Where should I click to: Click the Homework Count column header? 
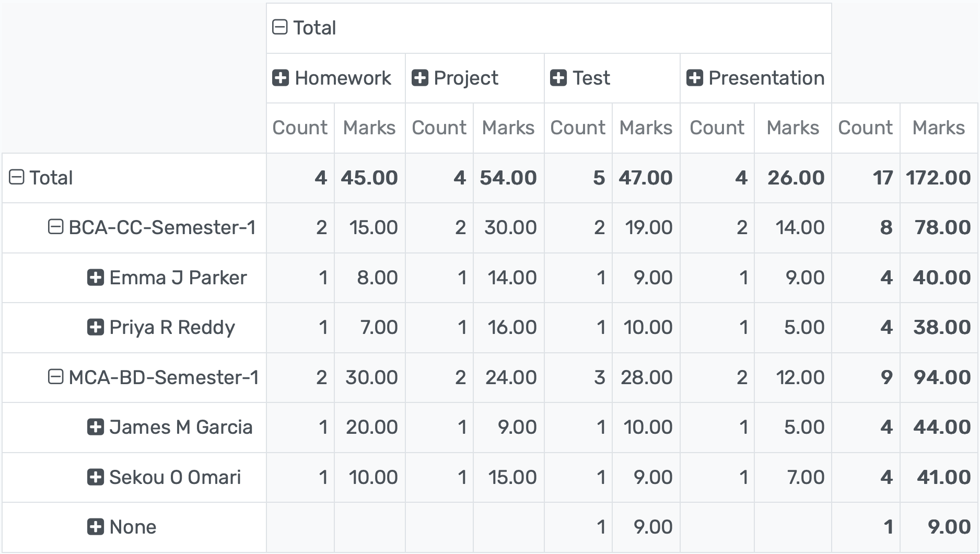tap(299, 127)
